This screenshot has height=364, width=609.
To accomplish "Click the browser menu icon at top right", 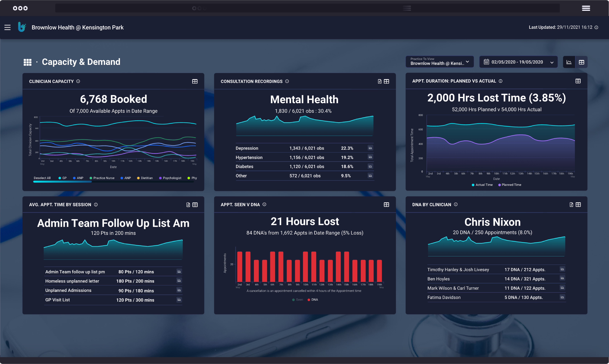I will [586, 8].
